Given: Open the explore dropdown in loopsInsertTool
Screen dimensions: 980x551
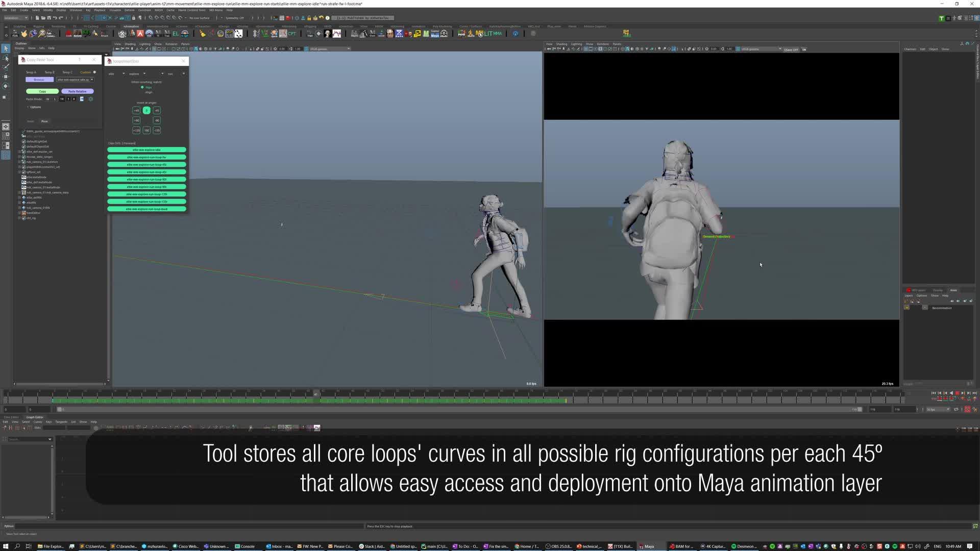Looking at the screenshot, I should [137, 73].
